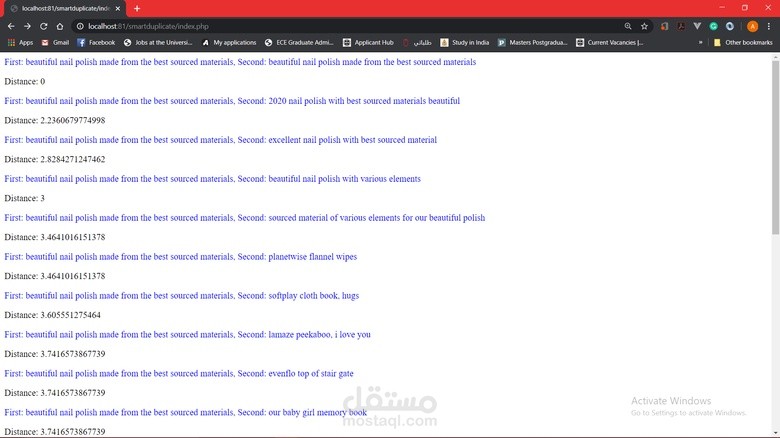Open the Arabic-titled bookmark
Image resolution: width=780 pixels, height=438 pixels.
417,43
